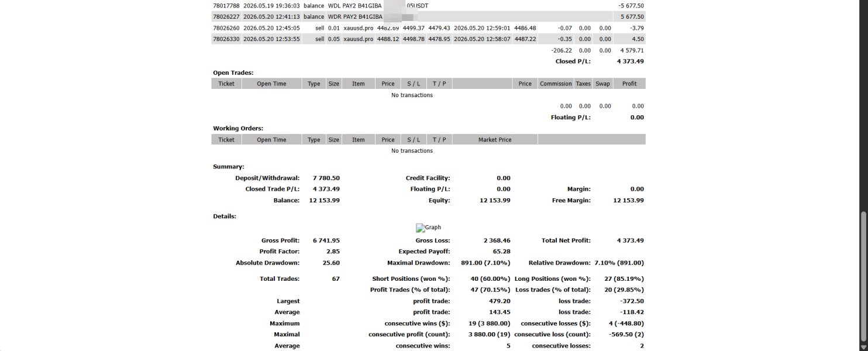Click the Closed P/L label
Image resolution: width=868 pixels, height=351 pixels.
tap(573, 61)
